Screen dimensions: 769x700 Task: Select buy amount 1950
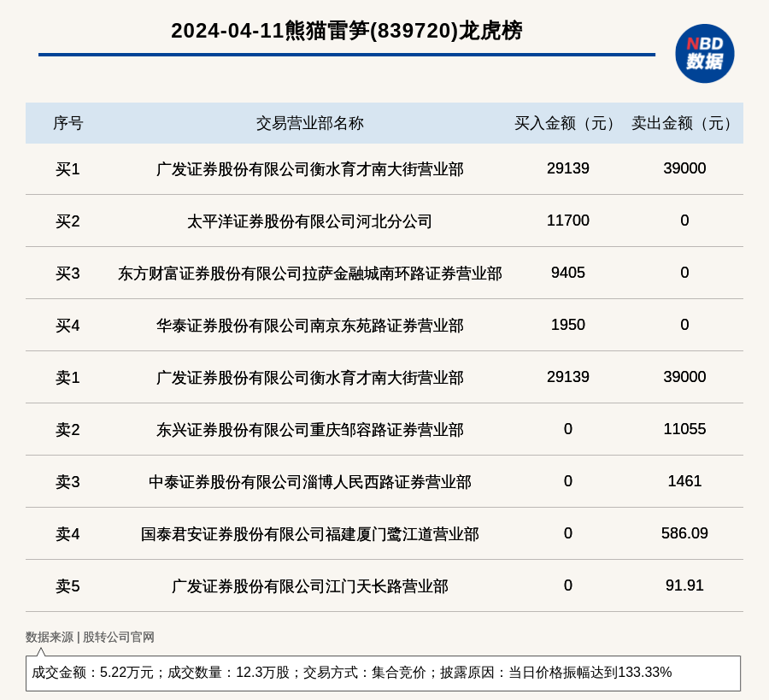pyautogui.click(x=568, y=324)
